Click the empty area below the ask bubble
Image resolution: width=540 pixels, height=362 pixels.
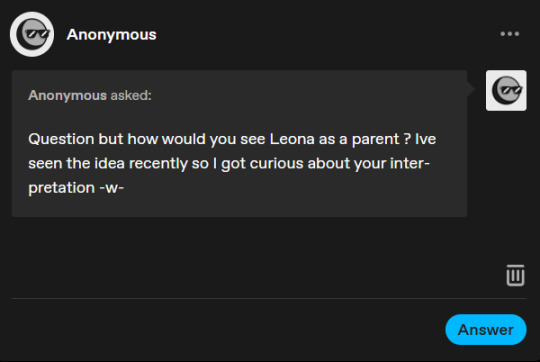pyautogui.click(x=241, y=257)
